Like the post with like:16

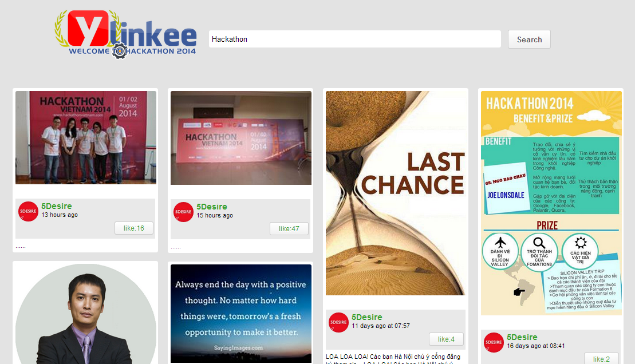[133, 228]
